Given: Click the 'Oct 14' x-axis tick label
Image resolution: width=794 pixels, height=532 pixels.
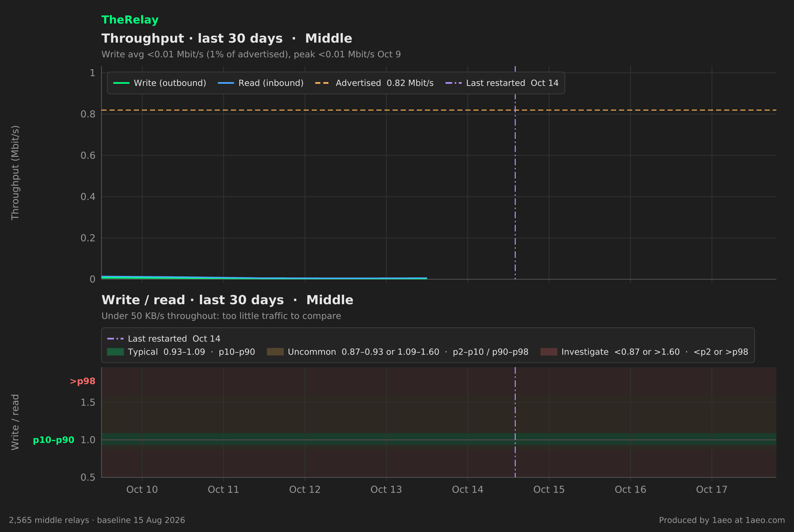Looking at the screenshot, I should 468,489.
